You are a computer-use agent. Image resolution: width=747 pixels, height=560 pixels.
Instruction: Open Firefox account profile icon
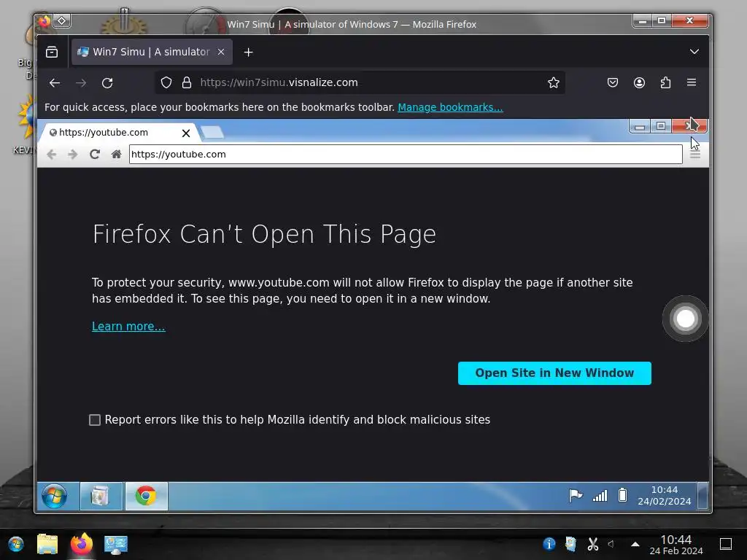click(x=639, y=83)
